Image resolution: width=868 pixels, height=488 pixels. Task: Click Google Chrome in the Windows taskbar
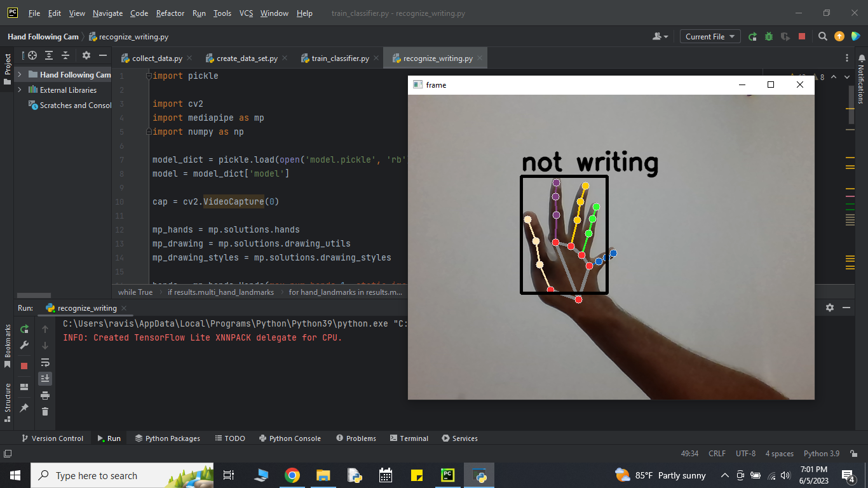pos(292,475)
